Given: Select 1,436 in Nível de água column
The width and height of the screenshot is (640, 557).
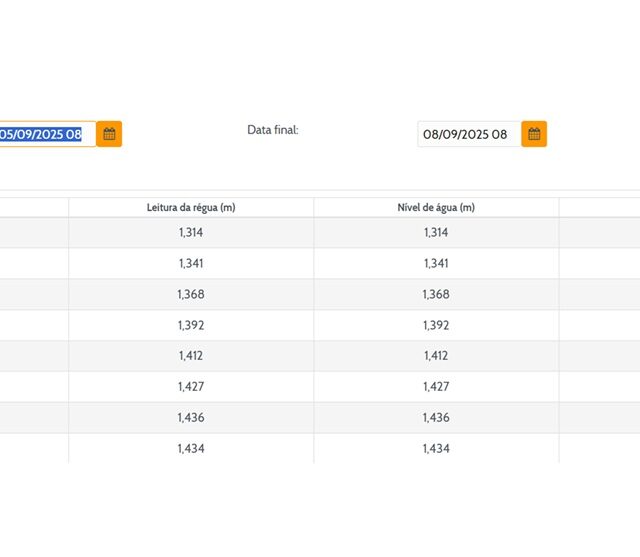Looking at the screenshot, I should pyautogui.click(x=436, y=418).
